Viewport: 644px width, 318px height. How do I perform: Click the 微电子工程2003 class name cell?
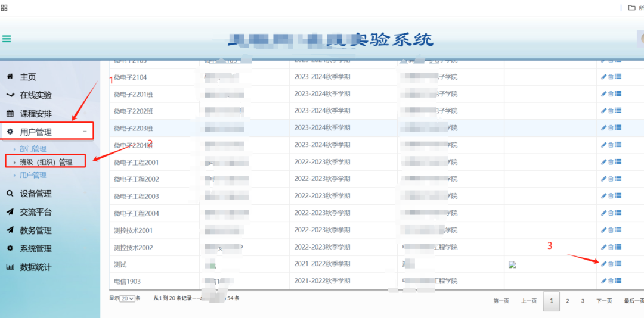tap(154, 196)
